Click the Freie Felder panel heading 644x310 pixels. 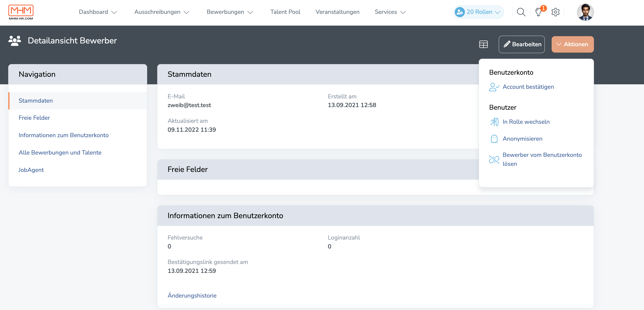coord(188,170)
